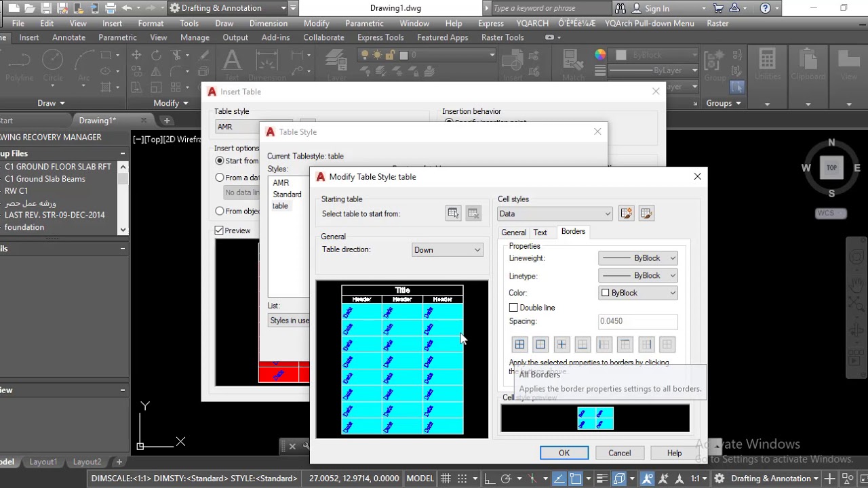This screenshot has width=868, height=488.
Task: Apply the All Borders button
Action: [x=519, y=344]
